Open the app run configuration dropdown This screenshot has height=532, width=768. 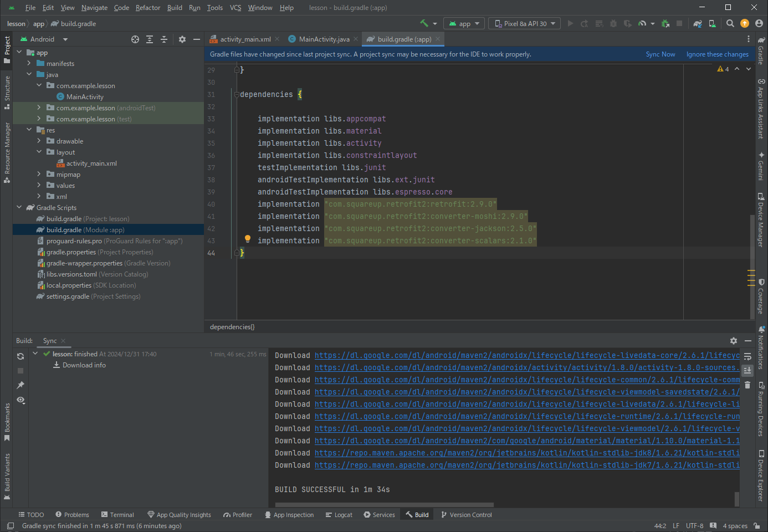[x=464, y=23]
